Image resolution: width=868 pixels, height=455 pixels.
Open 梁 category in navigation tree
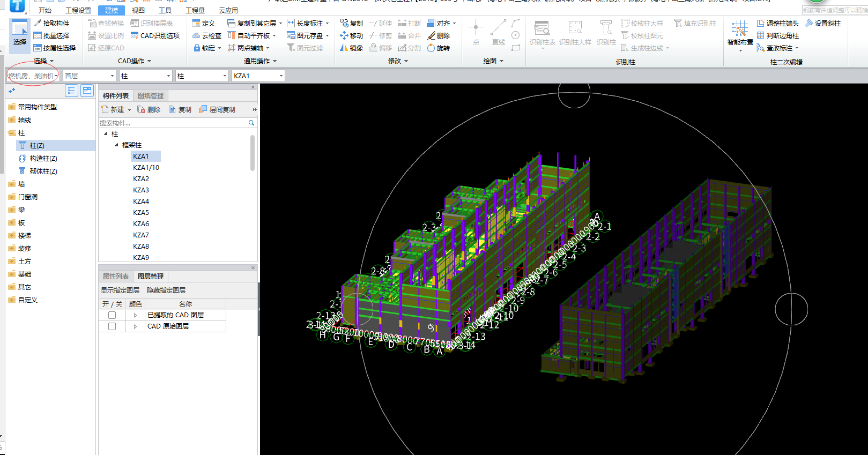[x=21, y=210]
